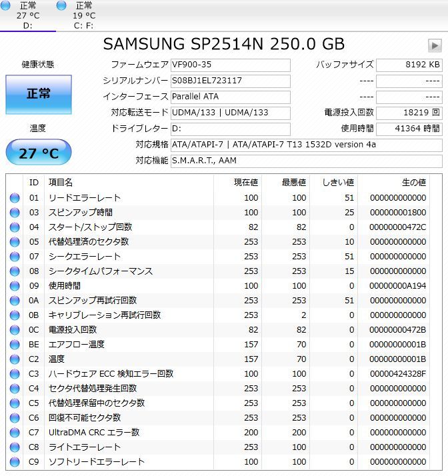Select the エアフロー温度 attribute name
Screen dimensions: 448x476
point(77,345)
